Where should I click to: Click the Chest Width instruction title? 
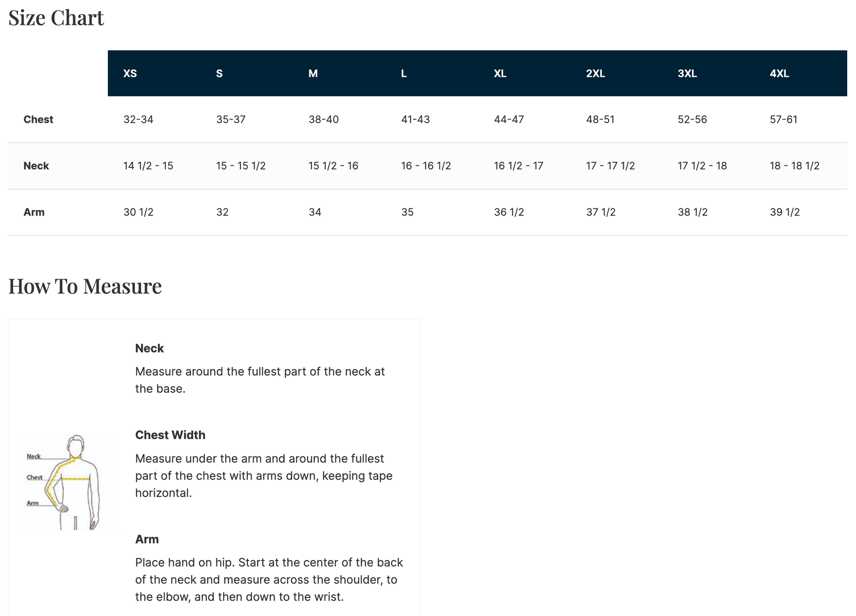point(170,435)
